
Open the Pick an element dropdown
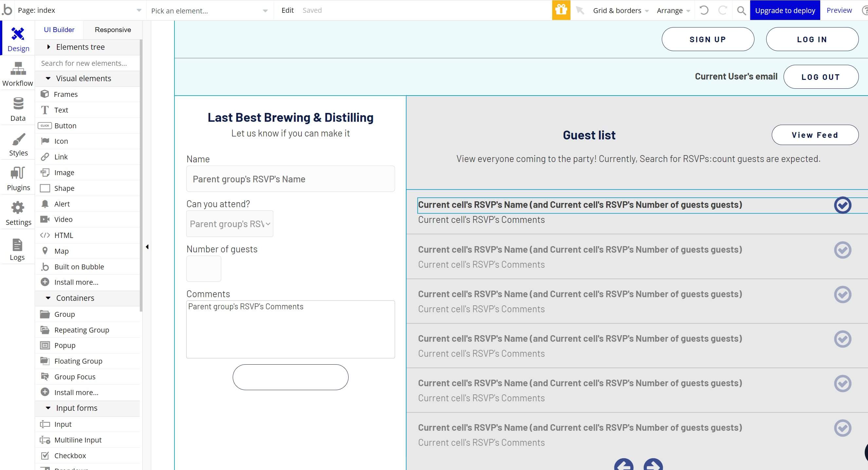point(209,10)
